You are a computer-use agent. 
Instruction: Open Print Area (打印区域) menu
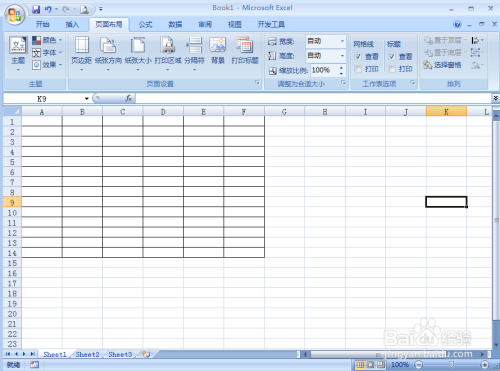pyautogui.click(x=168, y=53)
